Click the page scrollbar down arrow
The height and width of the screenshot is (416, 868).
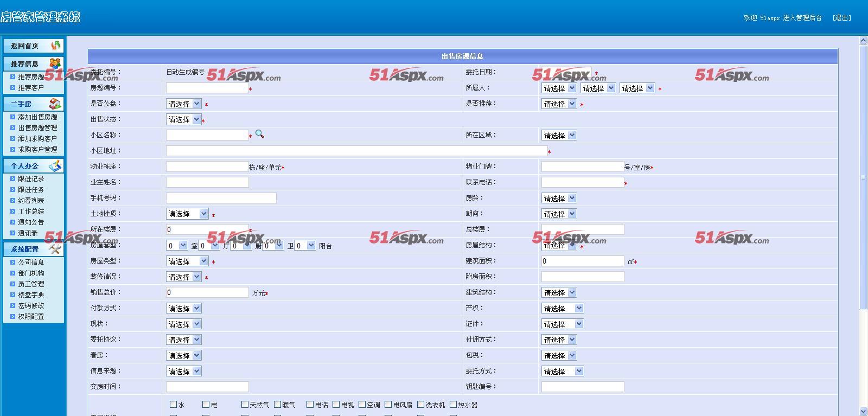pos(863,412)
